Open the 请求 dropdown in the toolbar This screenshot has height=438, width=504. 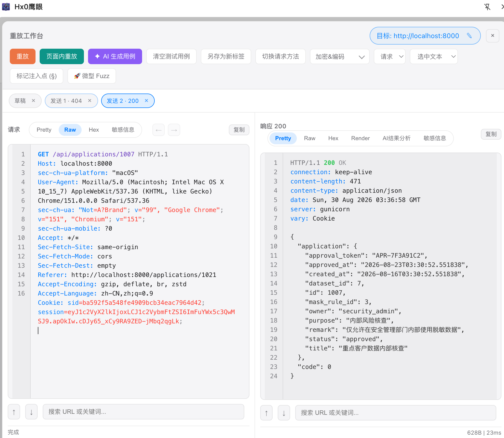(390, 56)
